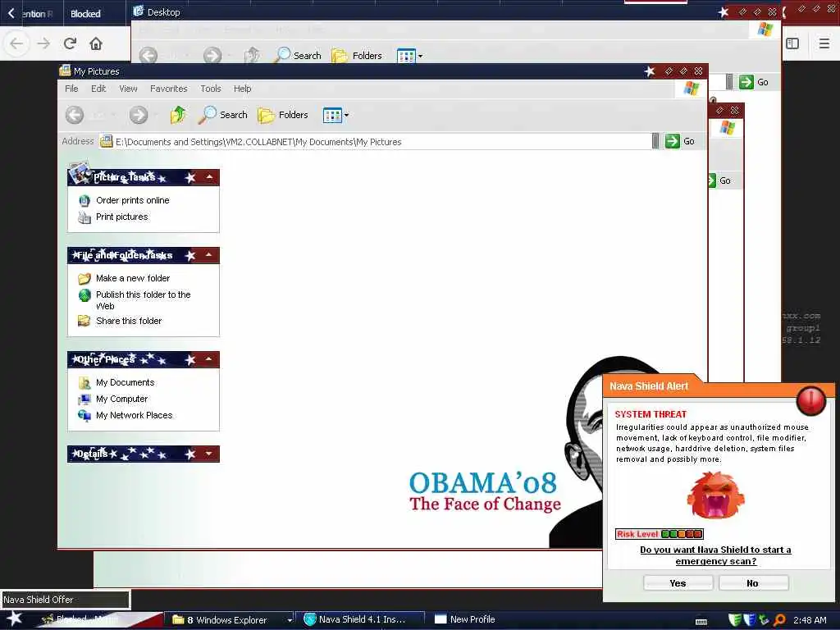Open the Edit menu
Image resolution: width=840 pixels, height=630 pixels.
[98, 89]
